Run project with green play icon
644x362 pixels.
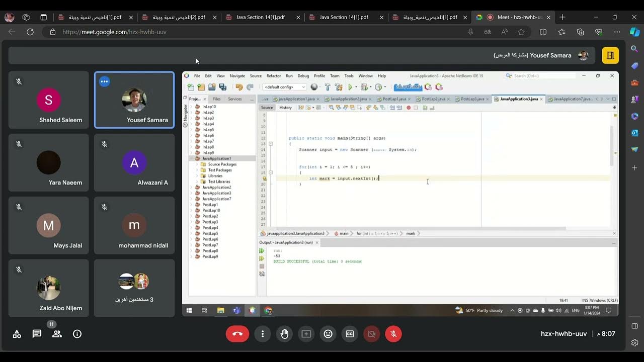pos(351,87)
